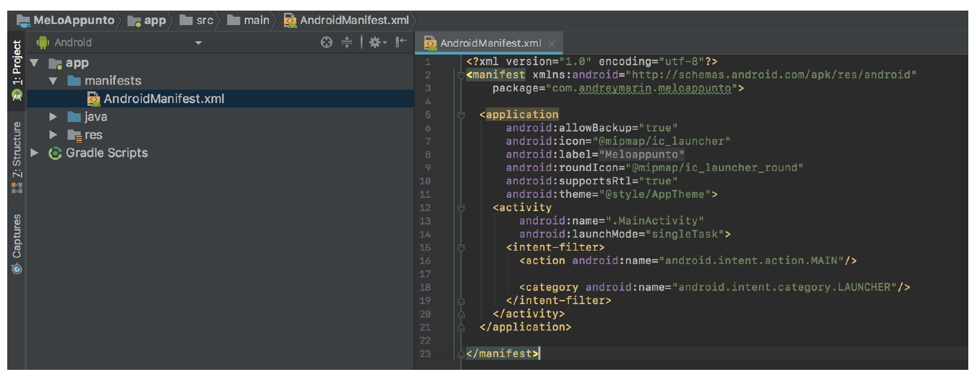Screen dimensions: 980x381
Task: Fold the manifest tag at line 2
Action: pos(461,75)
